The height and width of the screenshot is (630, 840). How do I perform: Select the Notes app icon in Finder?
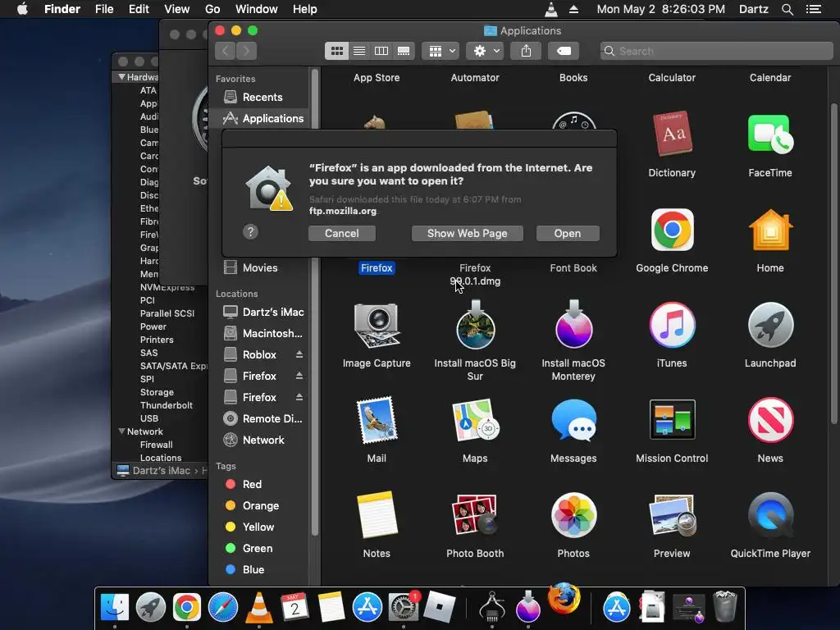pos(377,515)
